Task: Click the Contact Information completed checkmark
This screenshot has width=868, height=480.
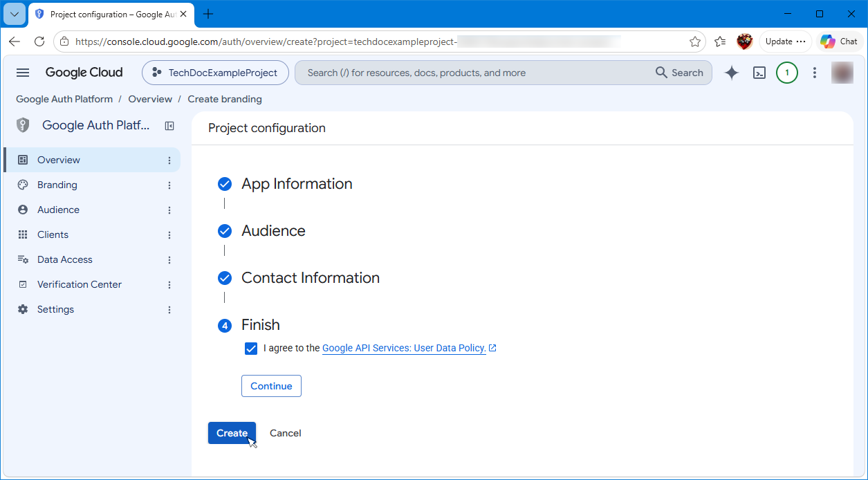Action: (225, 278)
